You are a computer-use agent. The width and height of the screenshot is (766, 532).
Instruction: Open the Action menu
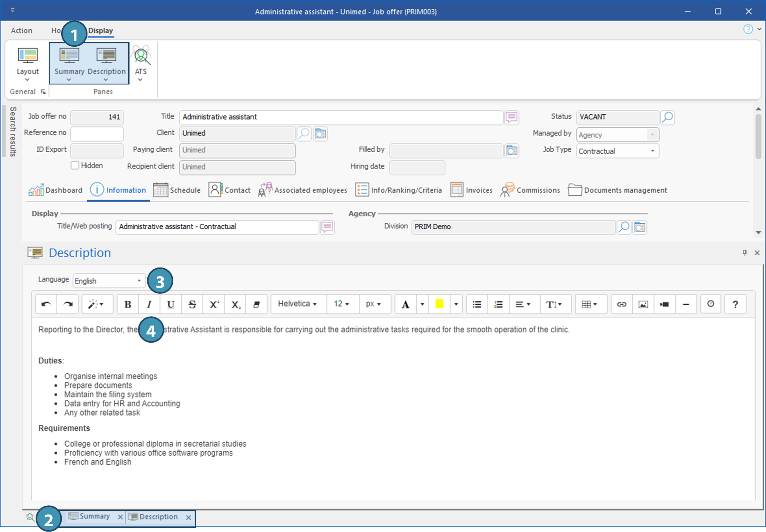[22, 31]
